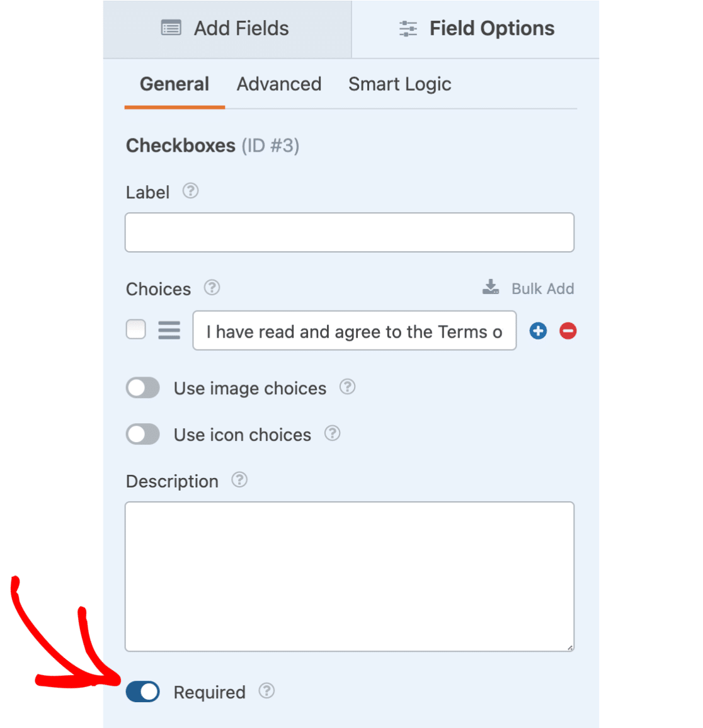Enable the Use icon choices toggle
The height and width of the screenshot is (728, 703).
click(143, 434)
